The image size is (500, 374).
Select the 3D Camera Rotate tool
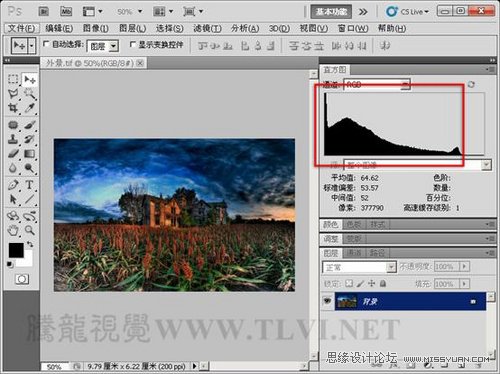(30, 216)
